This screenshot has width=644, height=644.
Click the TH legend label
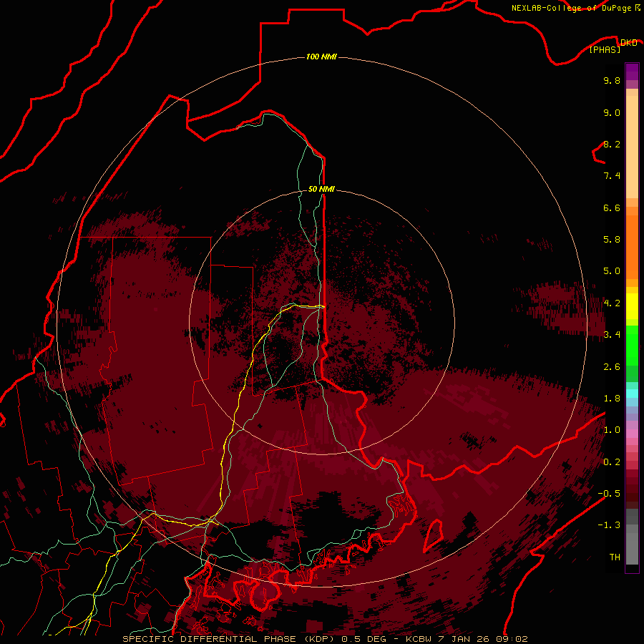[x=615, y=557]
